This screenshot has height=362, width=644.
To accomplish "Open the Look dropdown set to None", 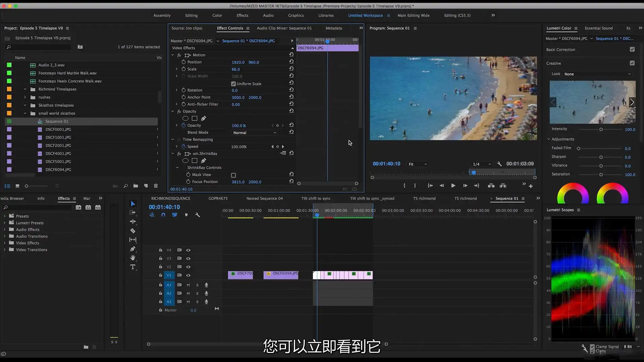I will click(597, 74).
